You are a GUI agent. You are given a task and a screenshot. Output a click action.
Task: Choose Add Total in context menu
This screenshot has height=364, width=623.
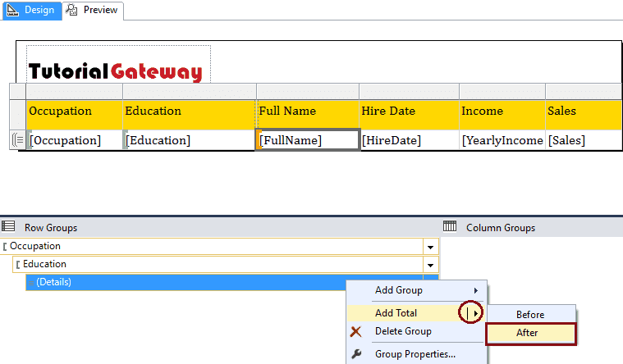tap(416, 313)
